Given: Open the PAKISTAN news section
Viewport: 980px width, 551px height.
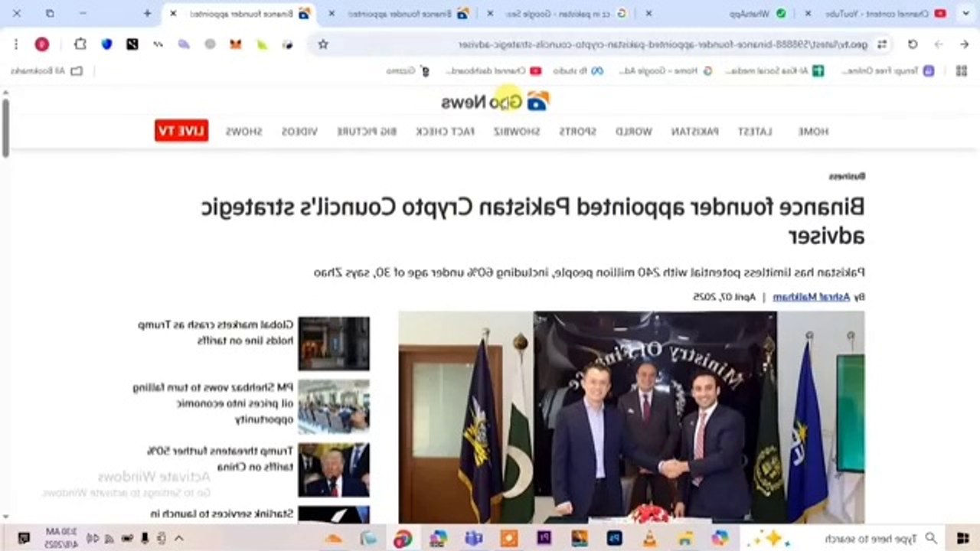Looking at the screenshot, I should [694, 131].
